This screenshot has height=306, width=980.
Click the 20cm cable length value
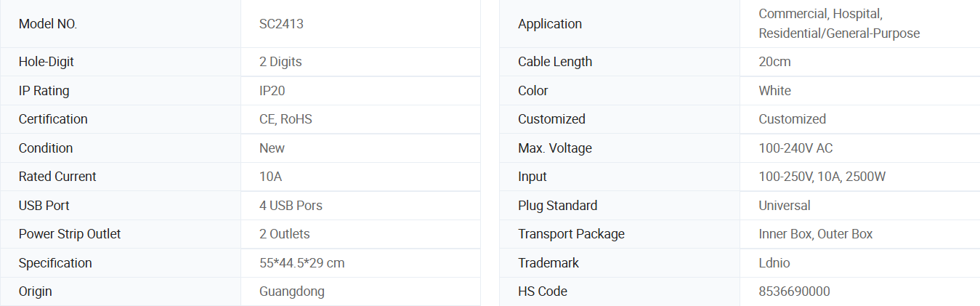click(774, 62)
